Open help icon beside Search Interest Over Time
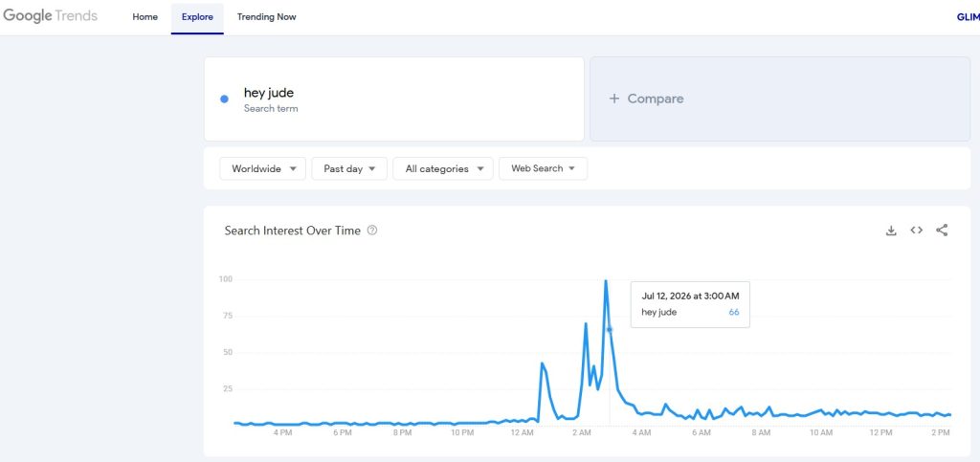 tap(372, 231)
